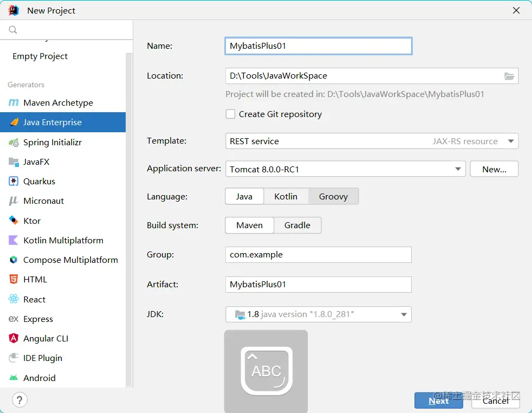
Task: Click New... application server button
Action: (x=494, y=169)
